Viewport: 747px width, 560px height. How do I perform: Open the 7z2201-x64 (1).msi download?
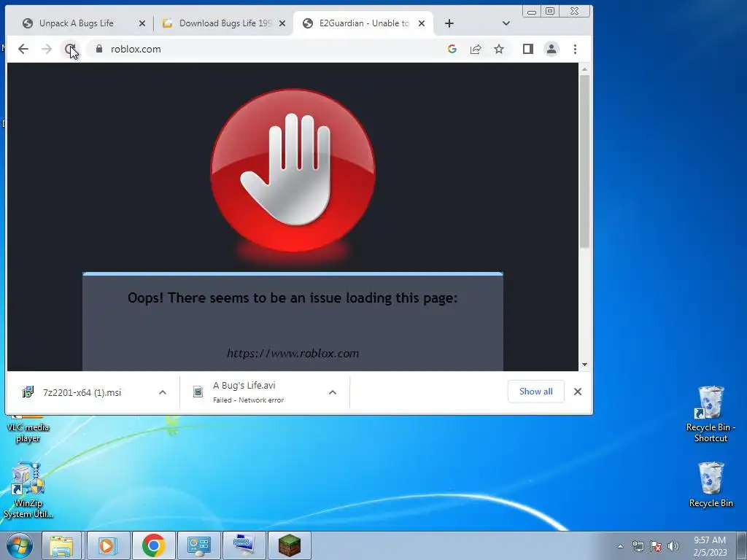pos(82,392)
